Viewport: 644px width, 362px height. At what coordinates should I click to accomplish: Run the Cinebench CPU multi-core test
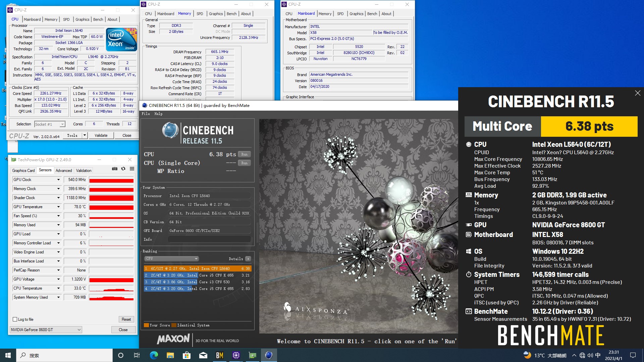pos(244,155)
